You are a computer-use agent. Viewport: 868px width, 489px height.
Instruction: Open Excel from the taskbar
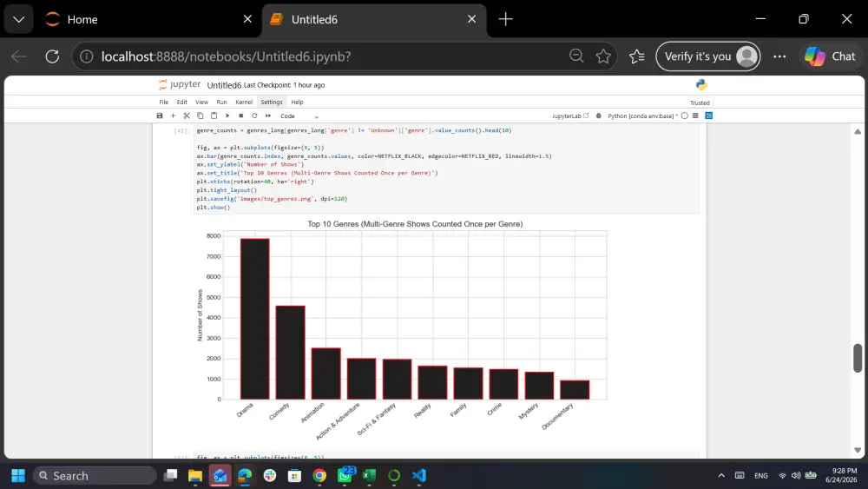(369, 476)
